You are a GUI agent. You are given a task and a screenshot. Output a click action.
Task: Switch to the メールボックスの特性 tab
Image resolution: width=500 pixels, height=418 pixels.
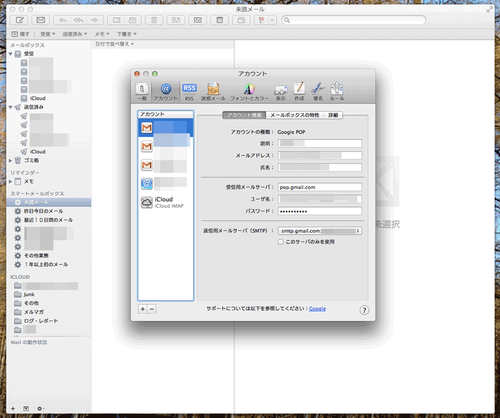coord(295,115)
